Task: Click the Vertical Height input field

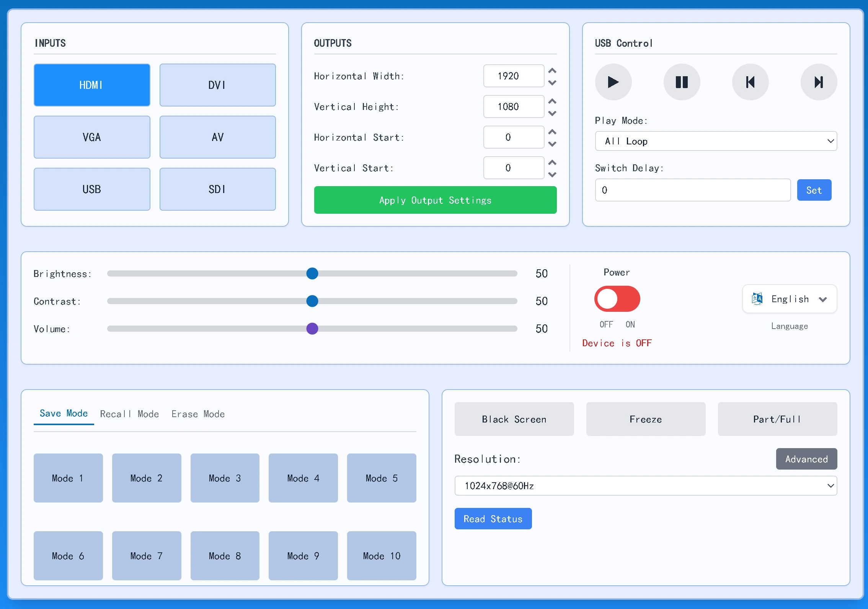Action: point(514,106)
